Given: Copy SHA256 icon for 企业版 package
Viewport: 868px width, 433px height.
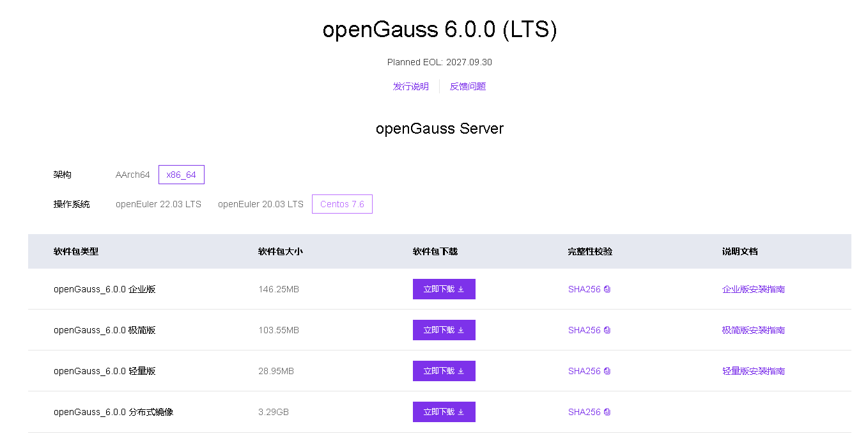Looking at the screenshot, I should [x=607, y=289].
